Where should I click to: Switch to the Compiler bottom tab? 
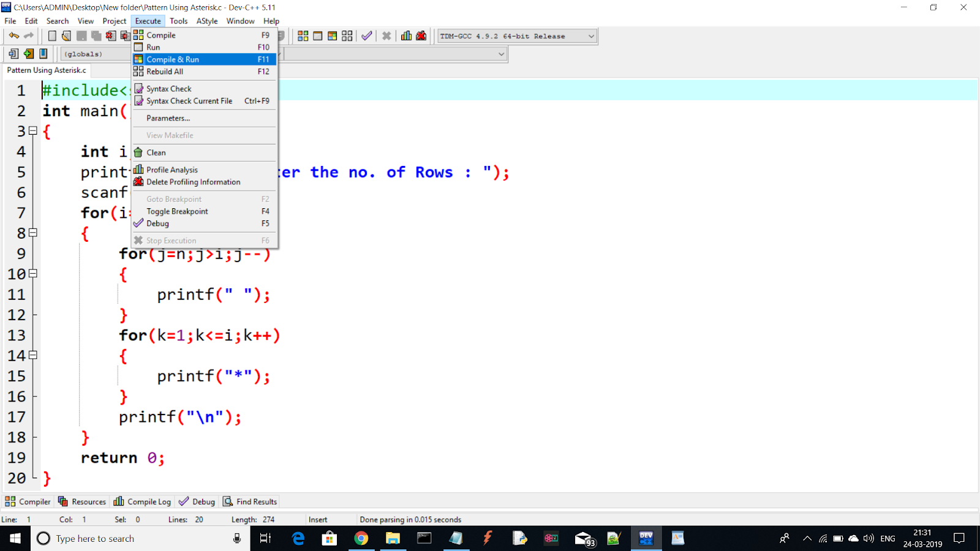(x=28, y=501)
